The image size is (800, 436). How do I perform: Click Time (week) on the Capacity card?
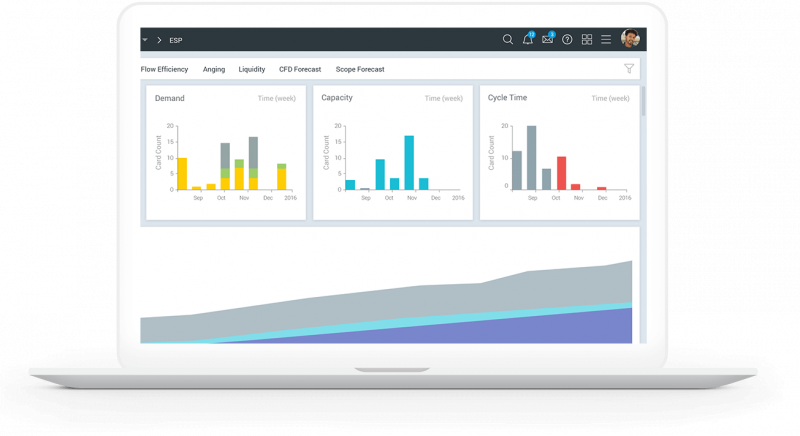pos(443,98)
